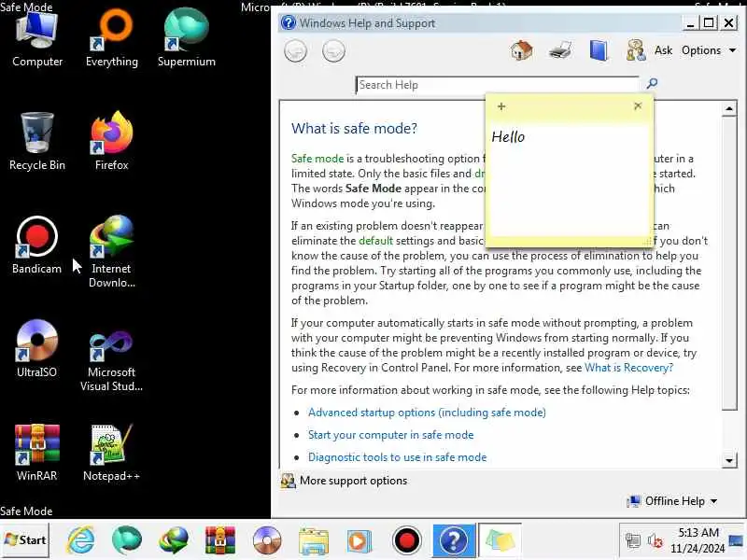Open 'Start your computer in safe mode' link
This screenshot has height=560, width=747.
click(x=390, y=435)
